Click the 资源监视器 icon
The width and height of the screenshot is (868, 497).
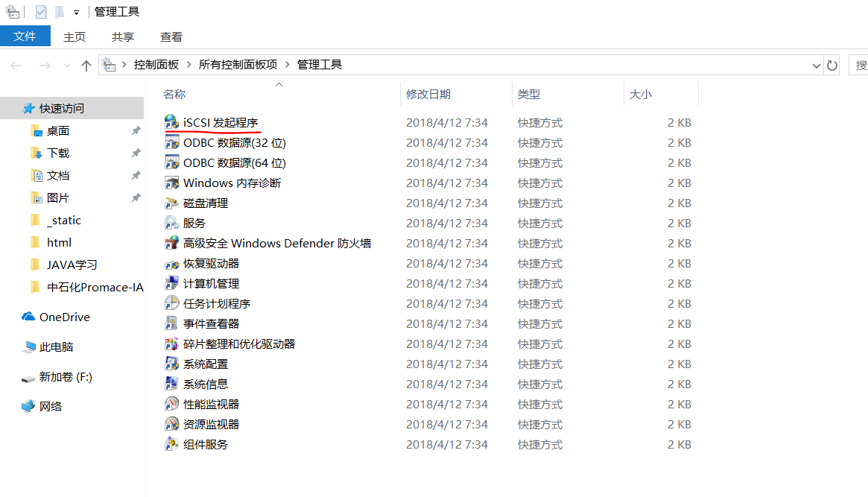point(171,424)
